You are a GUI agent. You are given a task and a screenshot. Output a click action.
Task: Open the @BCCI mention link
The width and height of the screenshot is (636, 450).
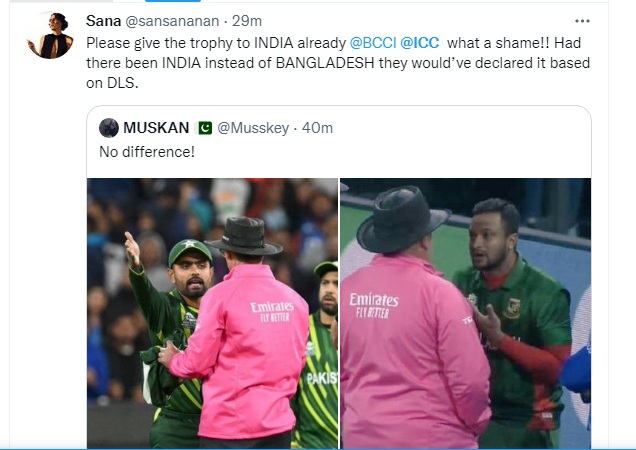pyautogui.click(x=373, y=43)
